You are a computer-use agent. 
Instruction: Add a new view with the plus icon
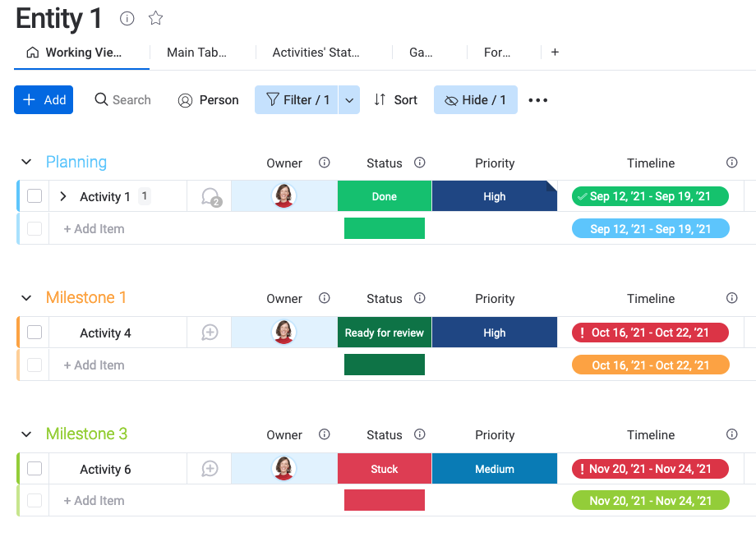[x=555, y=52]
